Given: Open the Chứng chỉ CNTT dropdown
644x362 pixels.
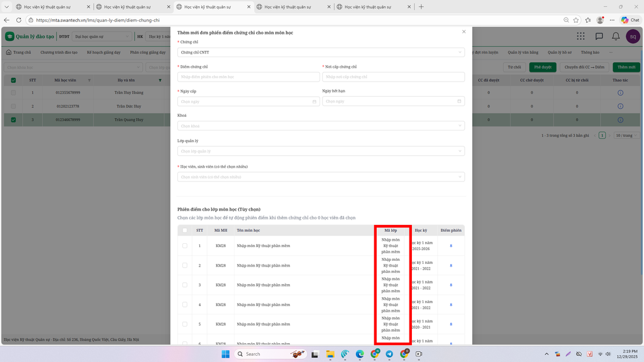Looking at the screenshot, I should coord(321,52).
